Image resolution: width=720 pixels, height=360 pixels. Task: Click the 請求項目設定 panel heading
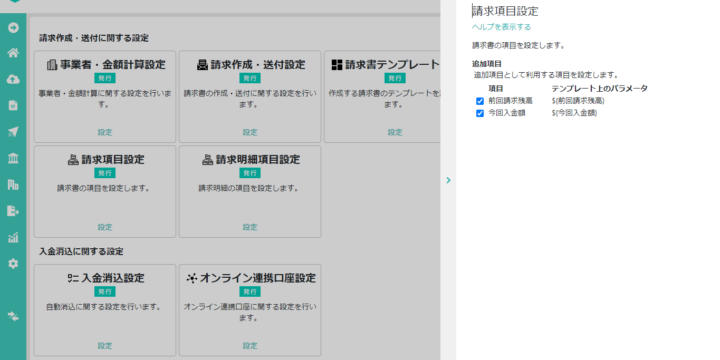505,11
